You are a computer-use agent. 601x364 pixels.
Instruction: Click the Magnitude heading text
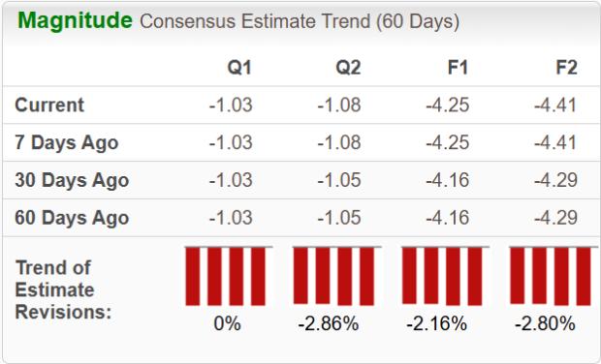click(76, 21)
